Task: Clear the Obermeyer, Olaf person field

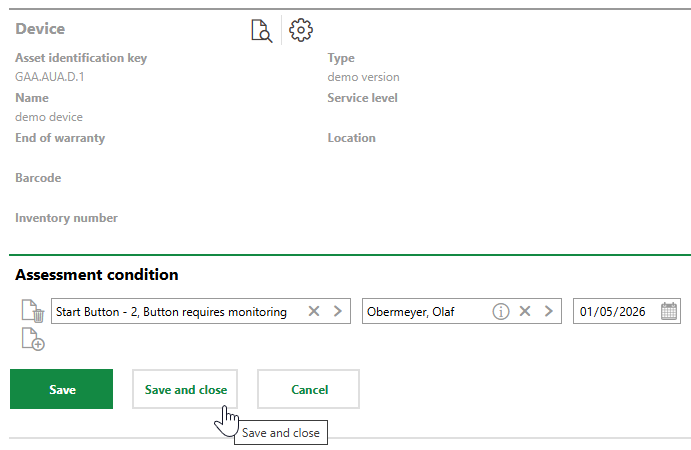Action: point(525,312)
